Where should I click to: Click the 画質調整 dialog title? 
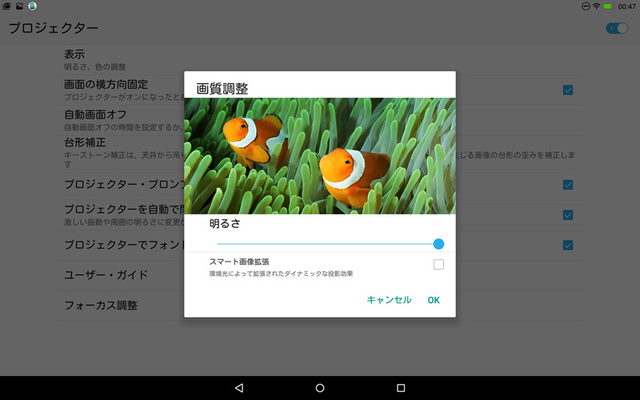tap(222, 89)
